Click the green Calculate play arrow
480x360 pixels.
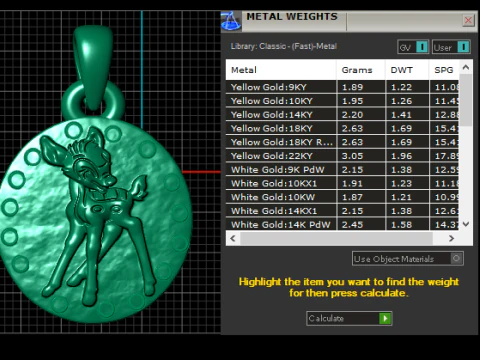coord(385,318)
